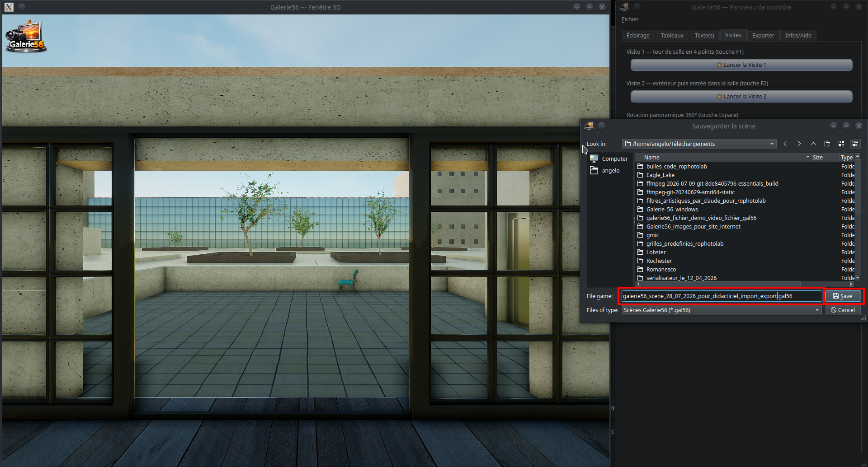The image size is (868, 467).
Task: Open the angelo home folder shortcut
Action: 605,170
